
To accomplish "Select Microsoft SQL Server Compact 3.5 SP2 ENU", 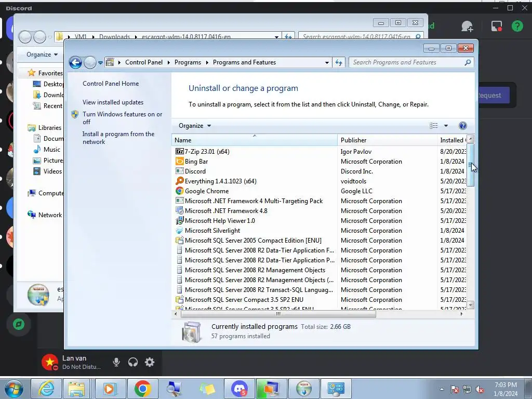I will (x=244, y=300).
